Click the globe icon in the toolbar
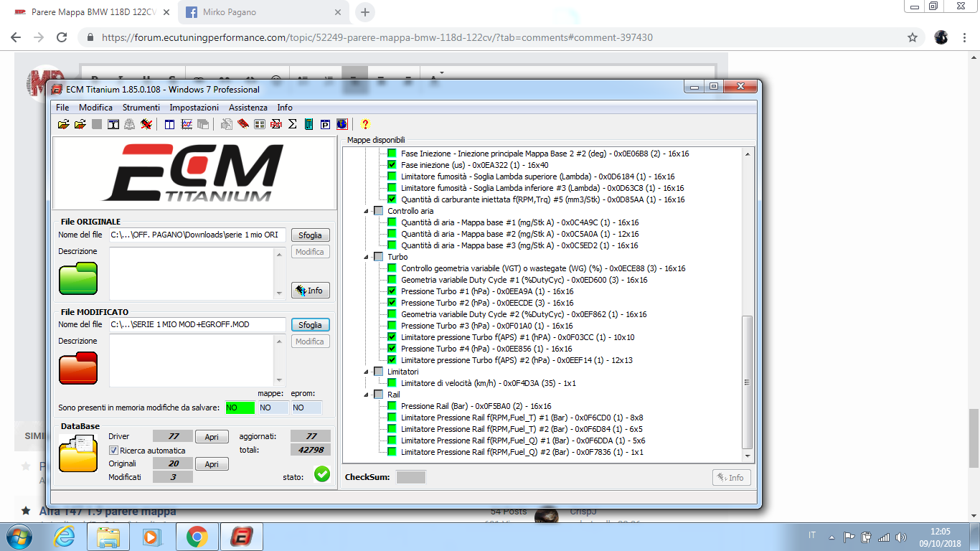The height and width of the screenshot is (551, 980). tap(341, 124)
